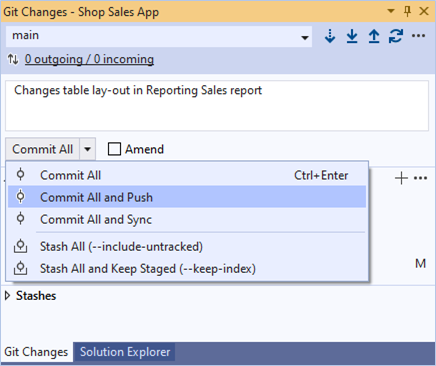Open the more options ellipsis beside Sync
Viewport: 436px width, 366px height.
(418, 36)
